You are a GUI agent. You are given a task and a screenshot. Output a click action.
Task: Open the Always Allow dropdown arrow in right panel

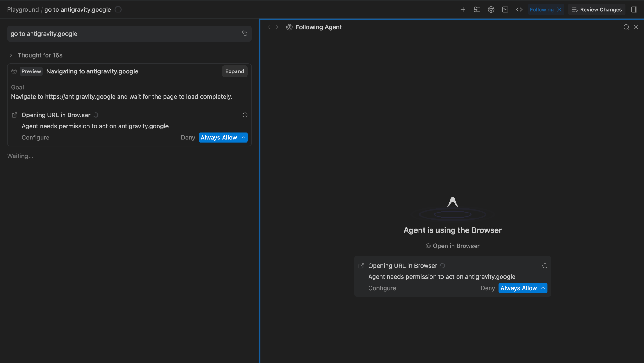tap(543, 288)
